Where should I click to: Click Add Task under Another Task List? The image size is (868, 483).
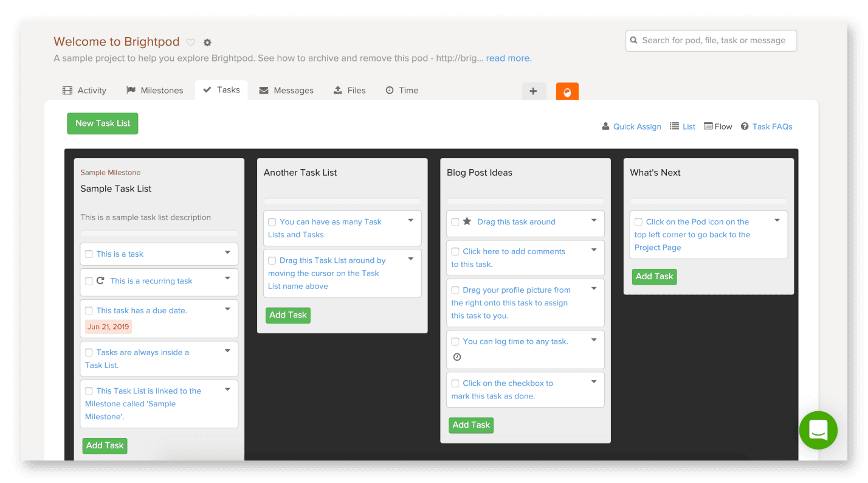point(288,315)
